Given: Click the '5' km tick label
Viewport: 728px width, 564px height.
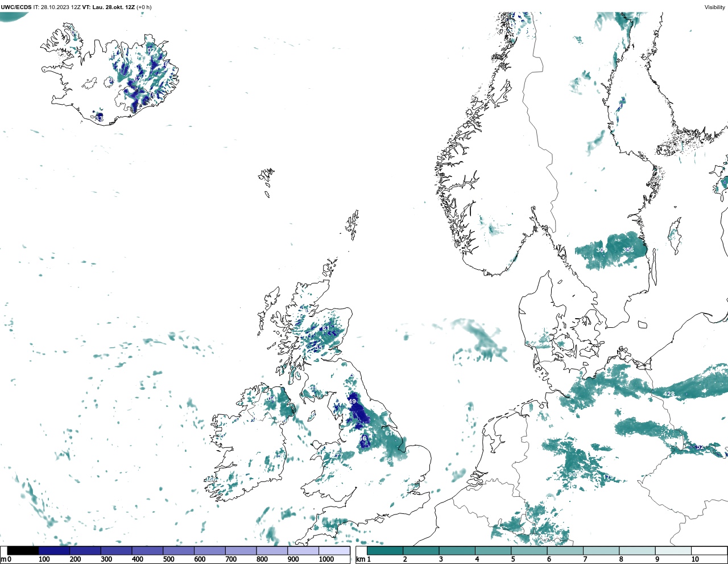Looking at the screenshot, I should [512, 559].
